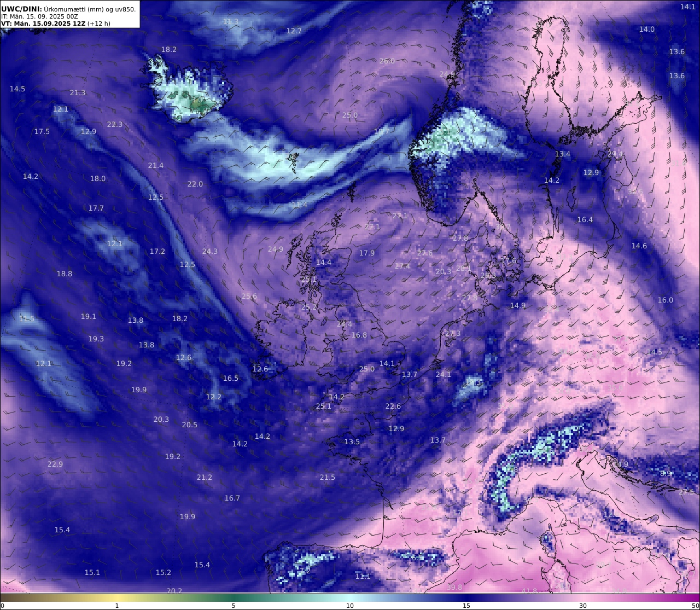Pick the 26.0 value on the map
Image resolution: width=700 pixels, height=610 pixels.
point(387,61)
